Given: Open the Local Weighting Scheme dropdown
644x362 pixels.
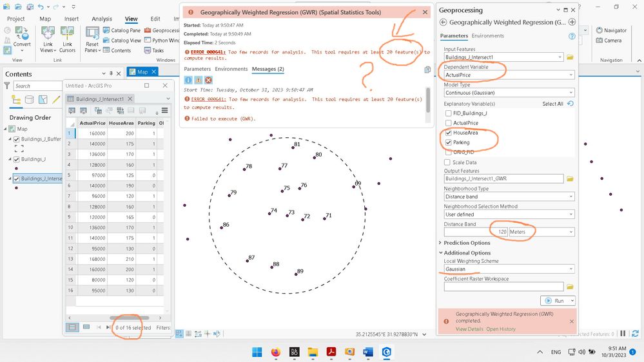Looking at the screenshot, I should point(571,269).
